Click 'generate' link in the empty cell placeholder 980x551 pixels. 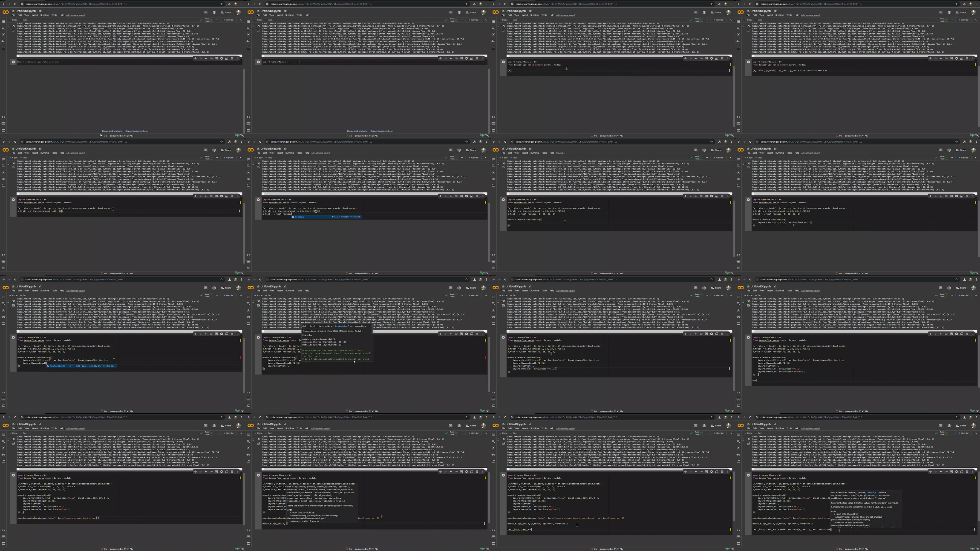pos(42,62)
